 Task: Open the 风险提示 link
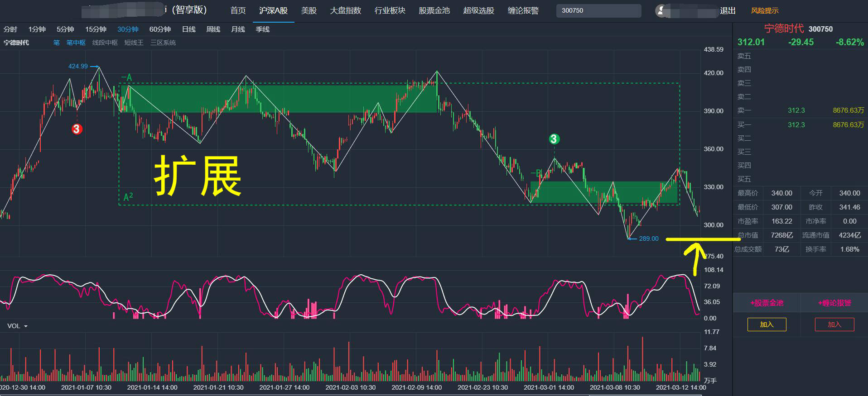(765, 11)
